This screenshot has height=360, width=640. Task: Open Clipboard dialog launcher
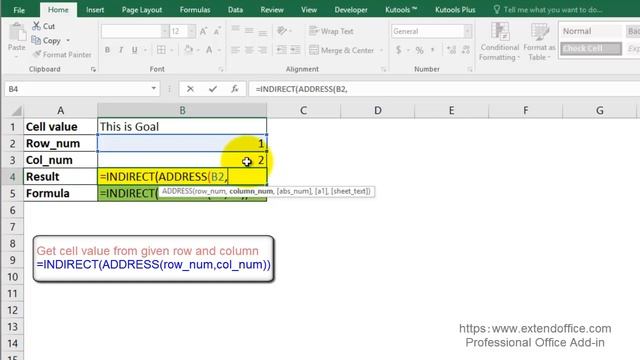pyautogui.click(x=93, y=69)
